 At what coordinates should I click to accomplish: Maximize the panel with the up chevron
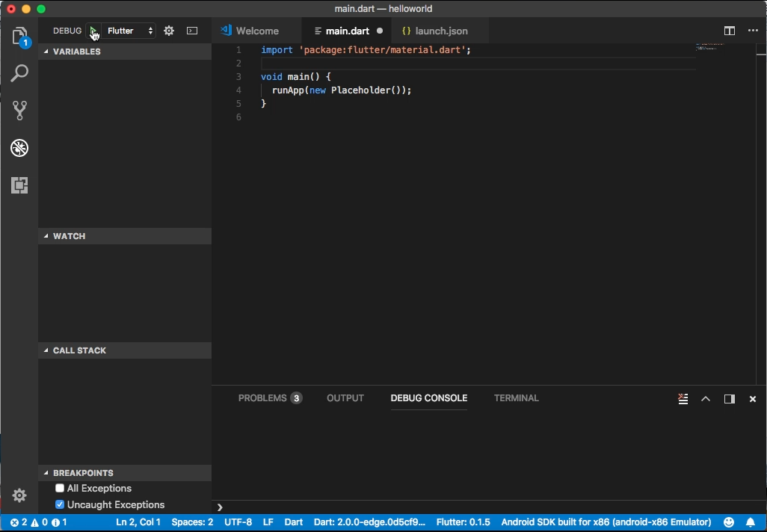[x=706, y=399]
